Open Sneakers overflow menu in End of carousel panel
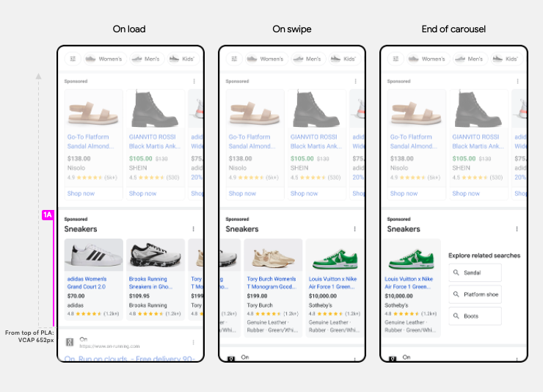Image resolution: width=543 pixels, height=392 pixels. [x=517, y=229]
